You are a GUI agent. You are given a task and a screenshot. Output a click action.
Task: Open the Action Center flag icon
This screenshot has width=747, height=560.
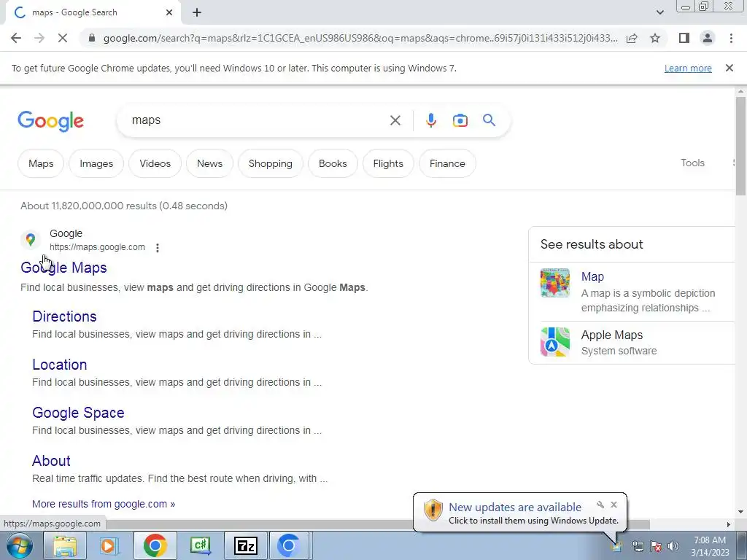click(x=656, y=546)
